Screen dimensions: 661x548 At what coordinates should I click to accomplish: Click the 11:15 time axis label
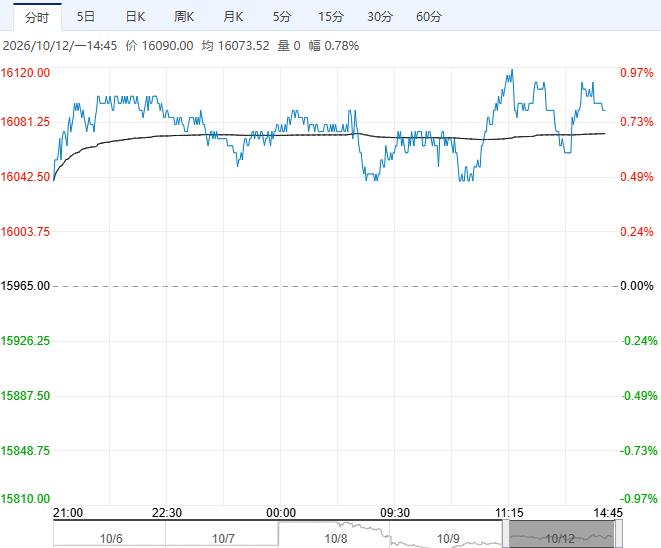point(509,513)
